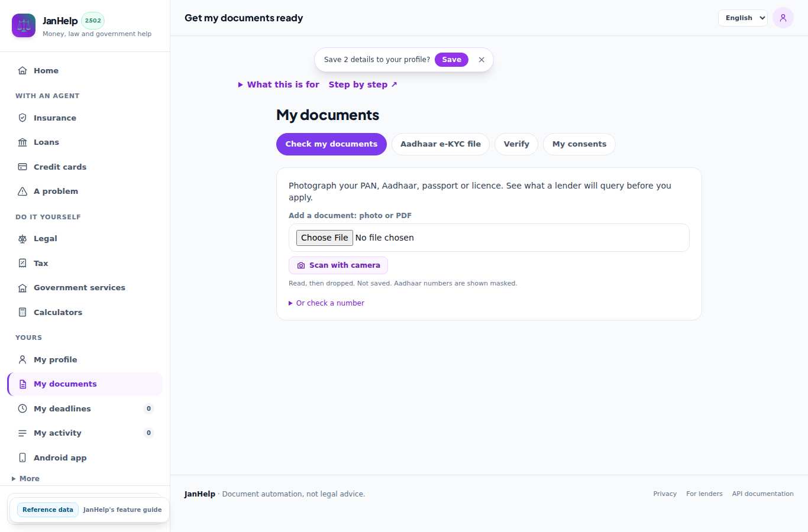Go to the My consents tab
Screen dimensions: 808x532
[x=579, y=144]
